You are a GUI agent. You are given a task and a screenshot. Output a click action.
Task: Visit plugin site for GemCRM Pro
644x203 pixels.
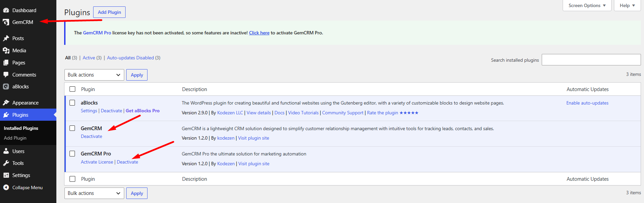pyautogui.click(x=254, y=164)
